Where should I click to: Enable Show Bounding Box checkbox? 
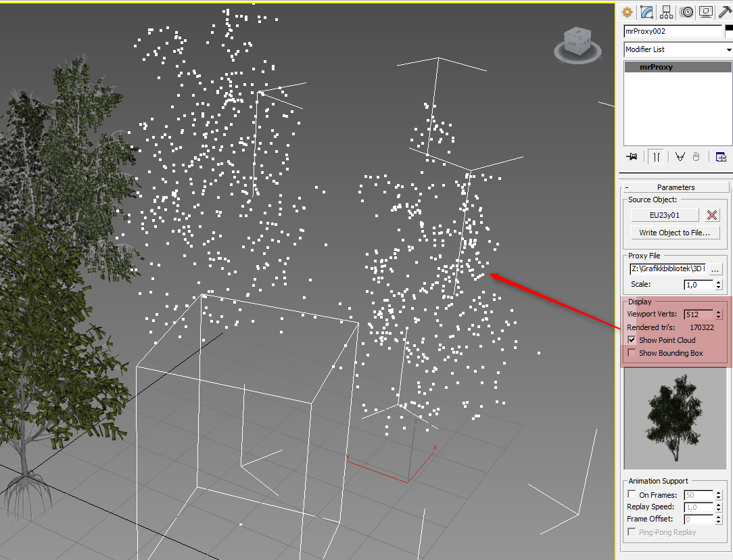(x=632, y=353)
